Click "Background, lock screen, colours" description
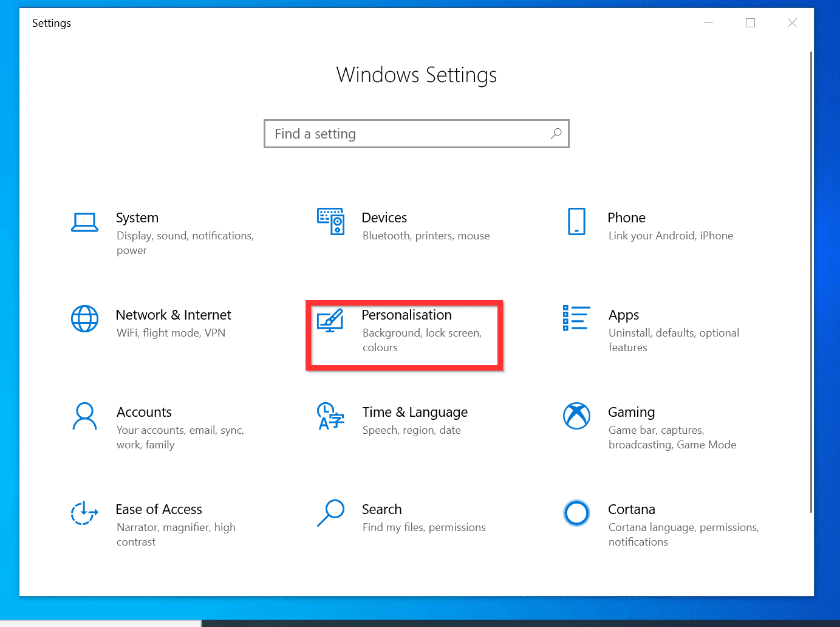 [x=422, y=340]
